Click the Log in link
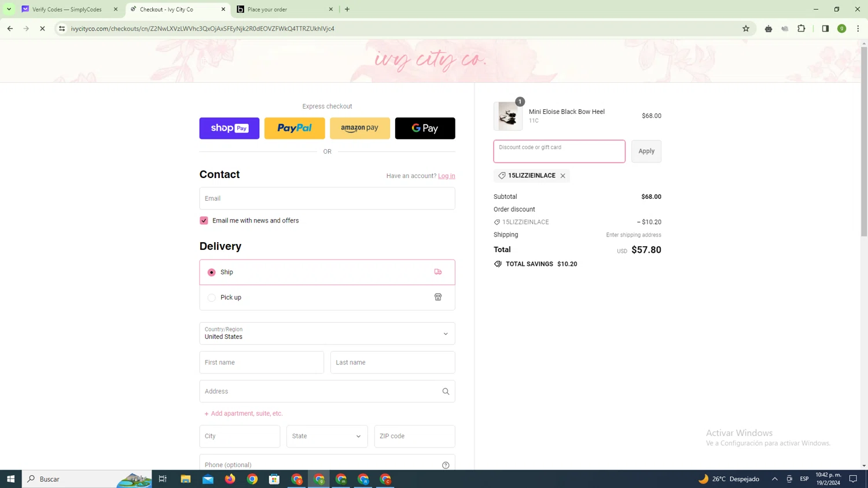Image resolution: width=868 pixels, height=488 pixels. [447, 176]
